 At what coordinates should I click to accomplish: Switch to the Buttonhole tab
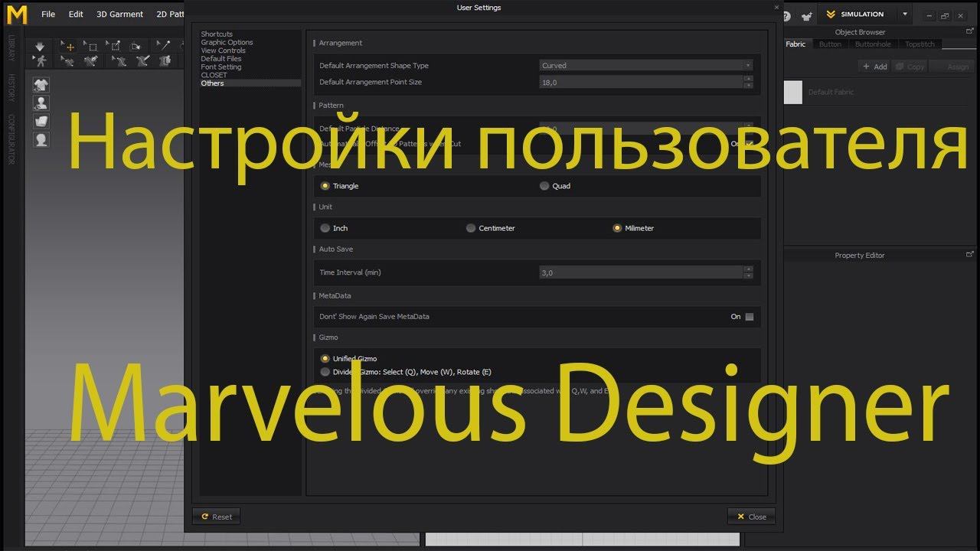click(x=873, y=44)
